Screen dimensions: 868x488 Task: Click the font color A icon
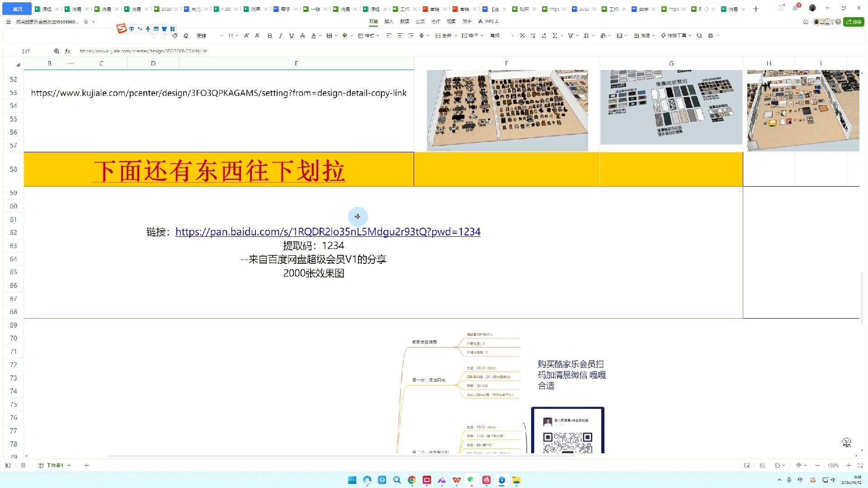pos(314,36)
